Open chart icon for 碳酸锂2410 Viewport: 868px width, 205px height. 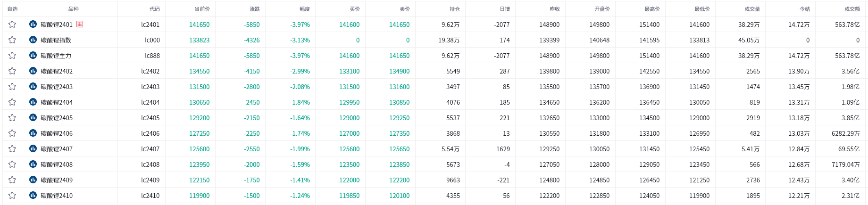[x=33, y=195]
